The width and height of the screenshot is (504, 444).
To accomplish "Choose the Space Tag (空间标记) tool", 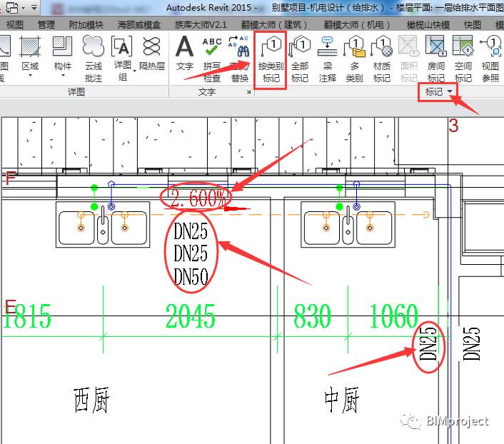I will click(x=463, y=59).
